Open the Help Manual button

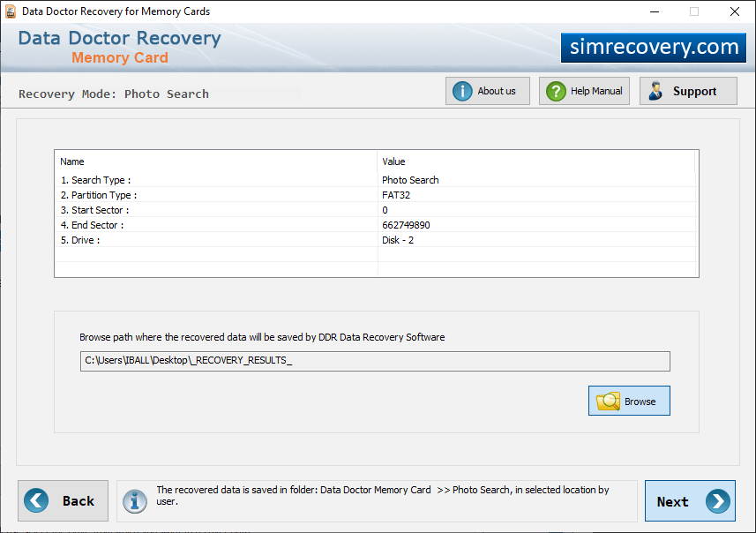pyautogui.click(x=584, y=91)
